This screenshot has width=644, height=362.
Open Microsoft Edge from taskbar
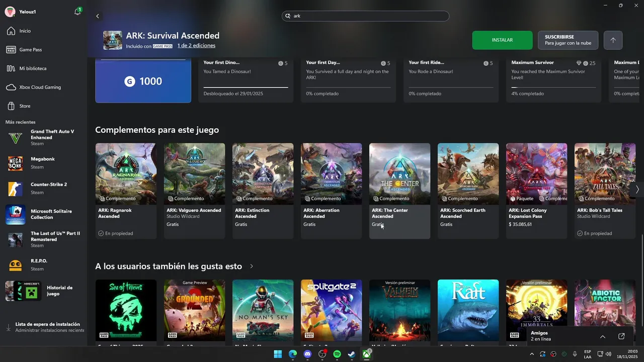[293, 354]
